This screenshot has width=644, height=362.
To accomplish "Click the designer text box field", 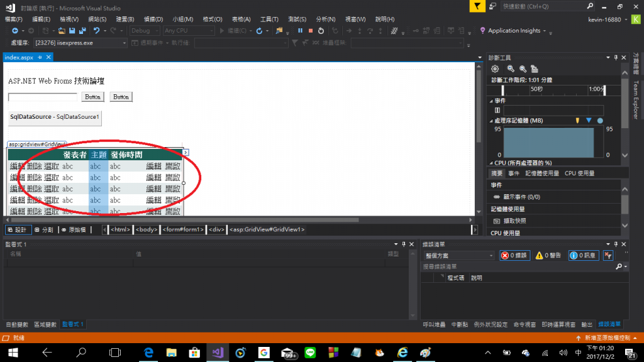I will 43,97.
